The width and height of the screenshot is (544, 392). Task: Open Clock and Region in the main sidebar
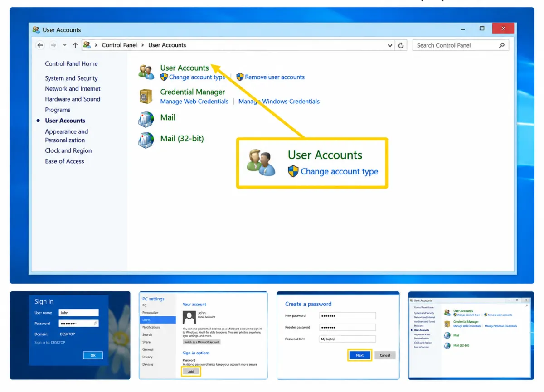[68, 151]
